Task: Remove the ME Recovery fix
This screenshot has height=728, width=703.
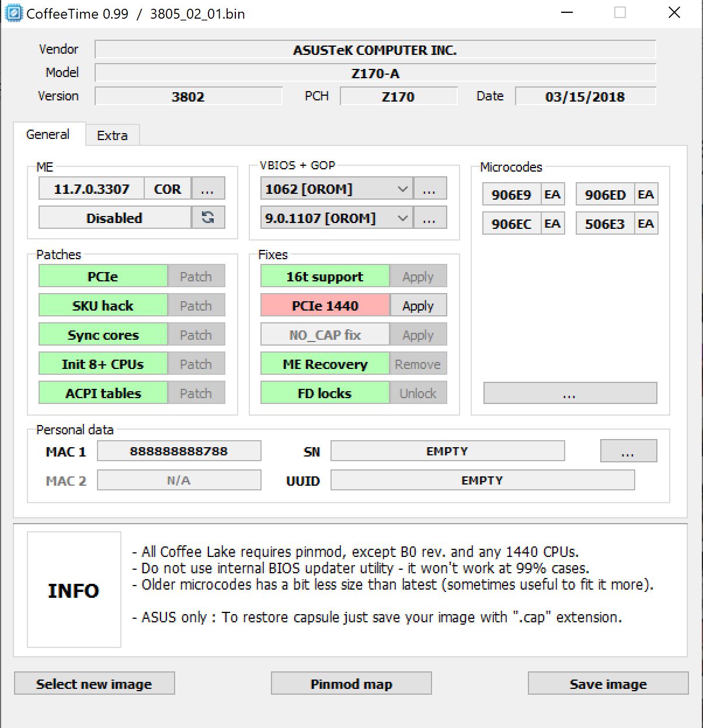Action: tap(418, 364)
